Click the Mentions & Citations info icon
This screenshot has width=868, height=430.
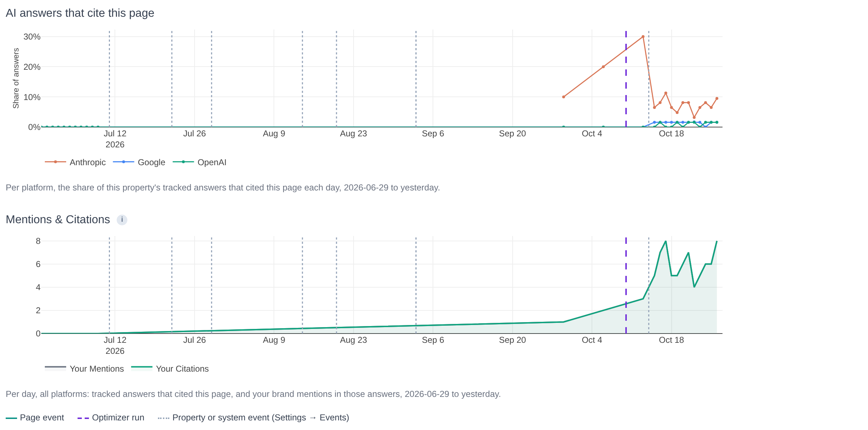coord(122,220)
